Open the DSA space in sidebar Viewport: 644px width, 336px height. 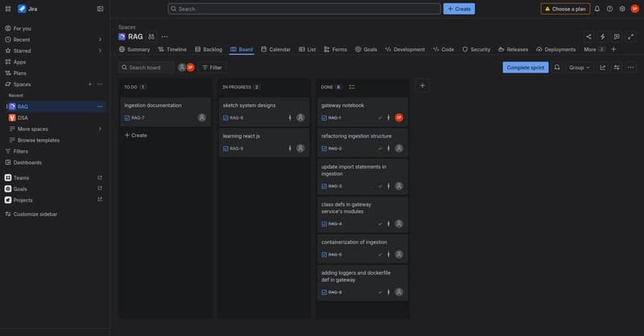(56, 117)
